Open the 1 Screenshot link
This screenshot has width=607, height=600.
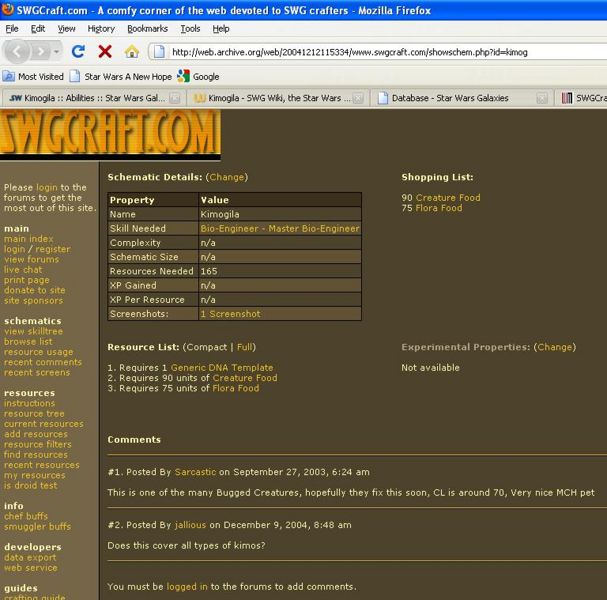230,314
